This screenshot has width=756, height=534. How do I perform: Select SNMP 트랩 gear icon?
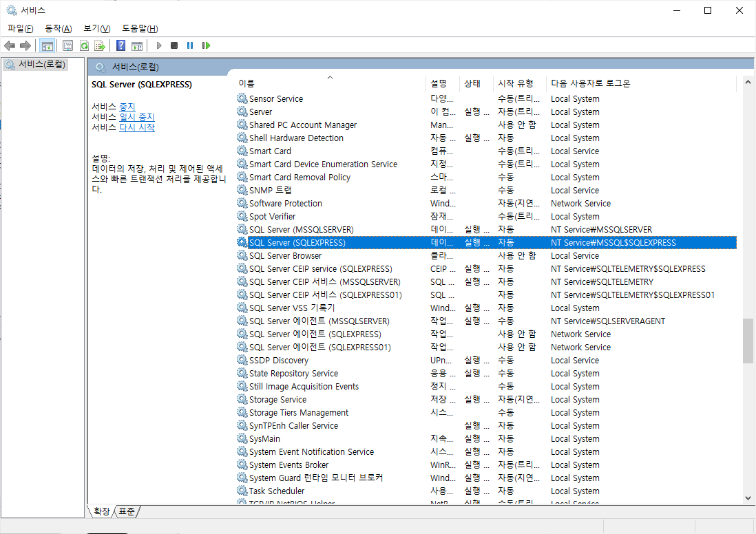pos(242,190)
